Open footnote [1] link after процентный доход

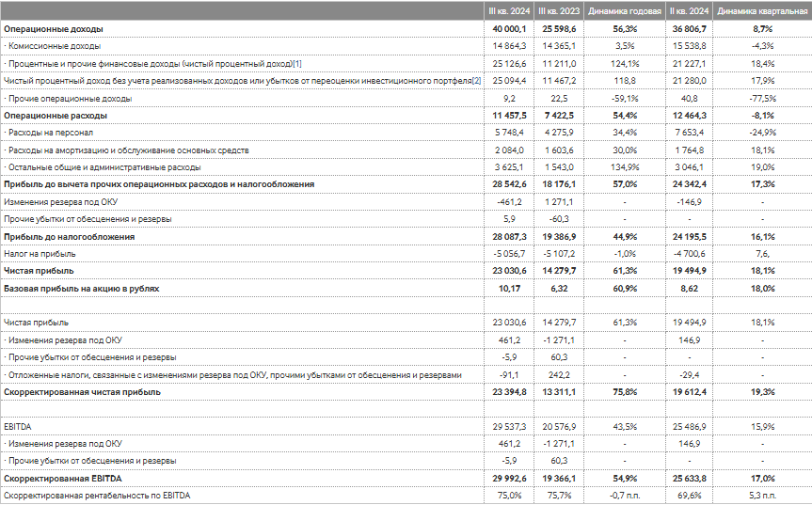click(x=297, y=64)
